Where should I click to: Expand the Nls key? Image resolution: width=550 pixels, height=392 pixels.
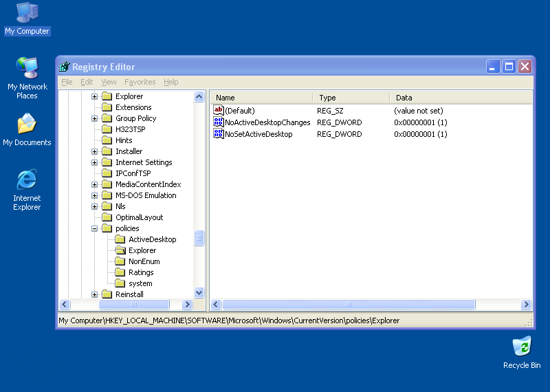pyautogui.click(x=94, y=206)
